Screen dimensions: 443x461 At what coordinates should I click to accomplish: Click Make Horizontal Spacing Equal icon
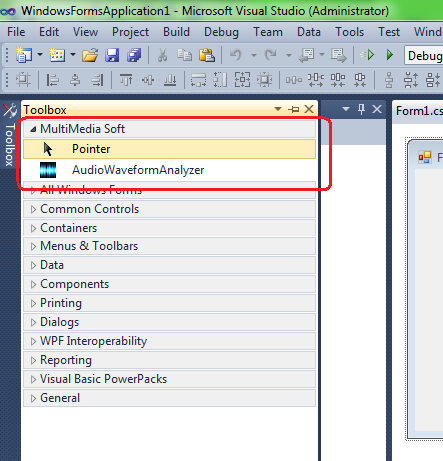[x=294, y=80]
